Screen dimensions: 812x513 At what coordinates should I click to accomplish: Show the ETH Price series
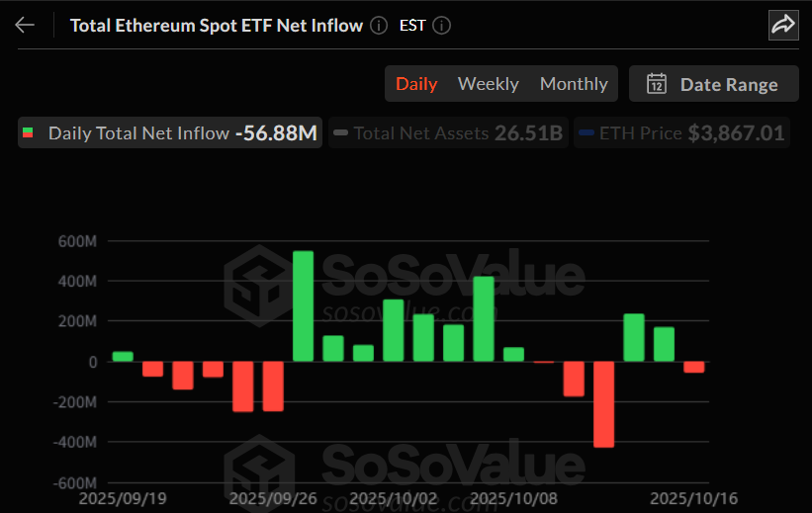pyautogui.click(x=680, y=132)
